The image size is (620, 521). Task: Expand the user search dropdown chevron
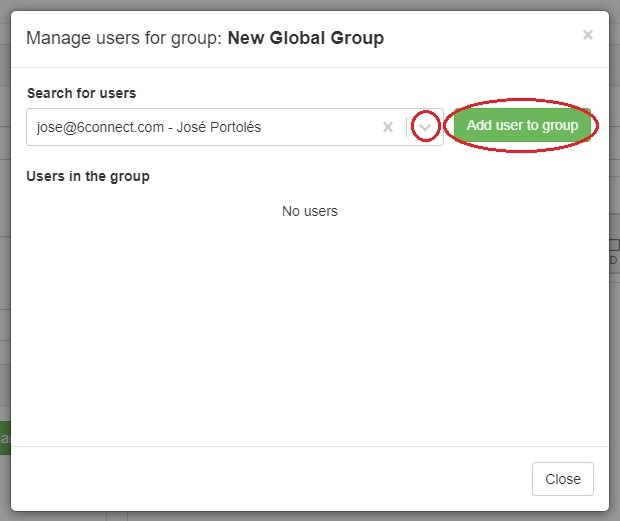[427, 127]
